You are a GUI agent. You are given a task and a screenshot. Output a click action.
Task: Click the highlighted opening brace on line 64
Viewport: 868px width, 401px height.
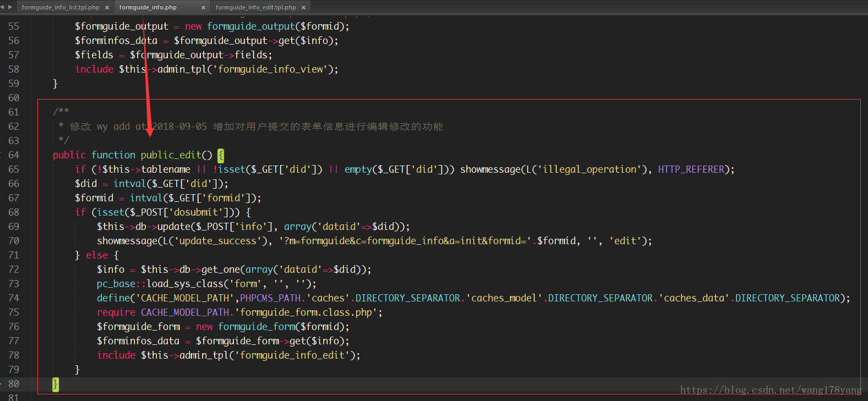[x=221, y=155]
